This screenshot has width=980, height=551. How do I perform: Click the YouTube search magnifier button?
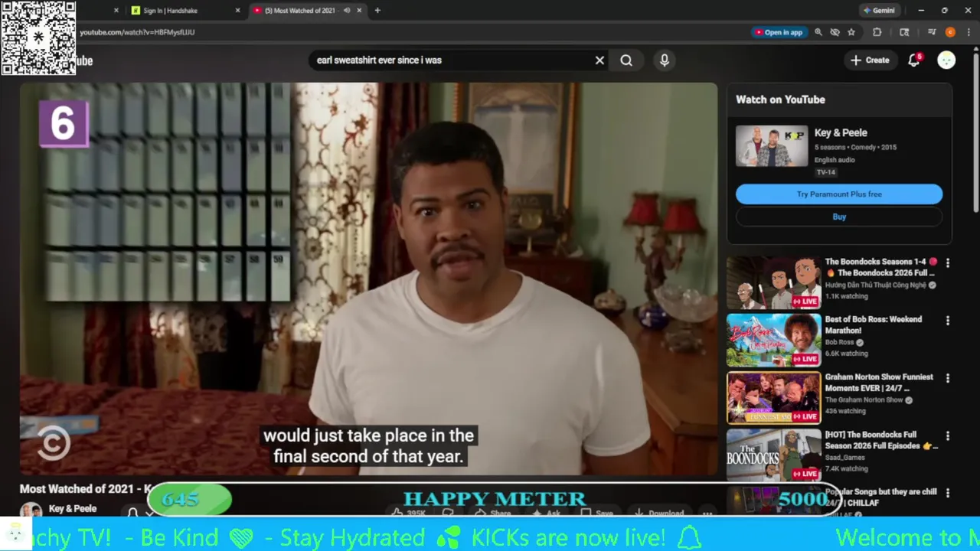(626, 60)
